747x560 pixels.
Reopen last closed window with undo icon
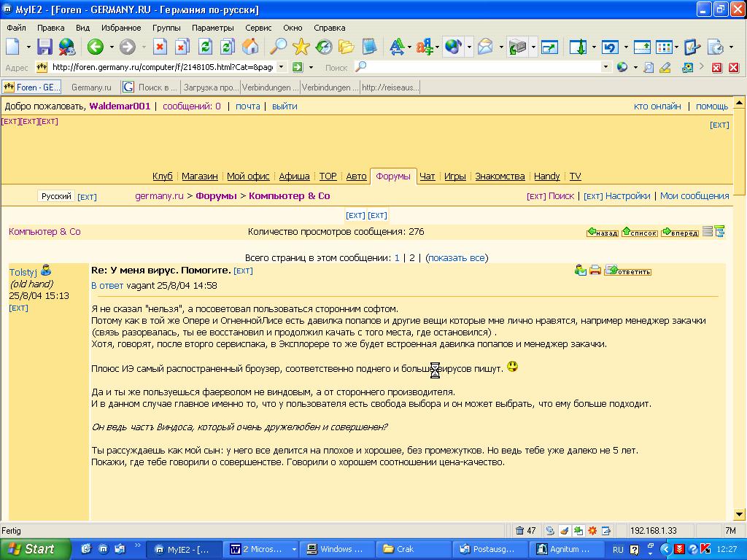pyautogui.click(x=610, y=47)
